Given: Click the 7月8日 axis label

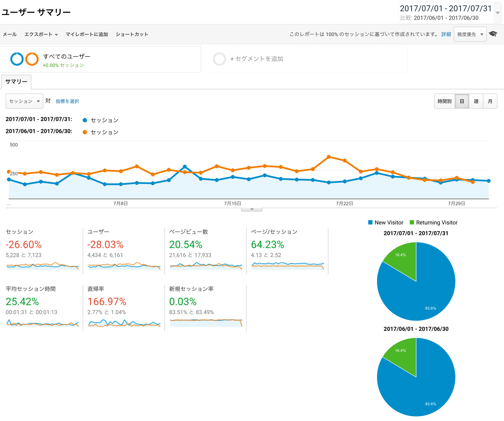Looking at the screenshot, I should (121, 203).
